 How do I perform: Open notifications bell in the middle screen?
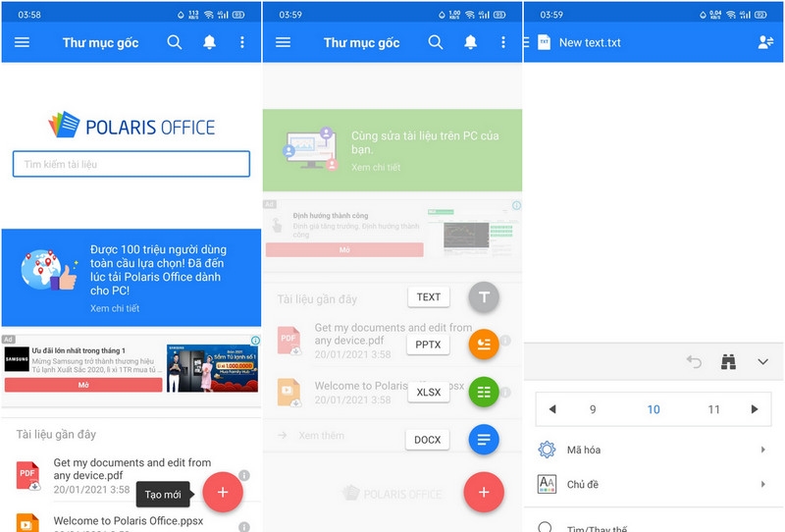coord(471,42)
